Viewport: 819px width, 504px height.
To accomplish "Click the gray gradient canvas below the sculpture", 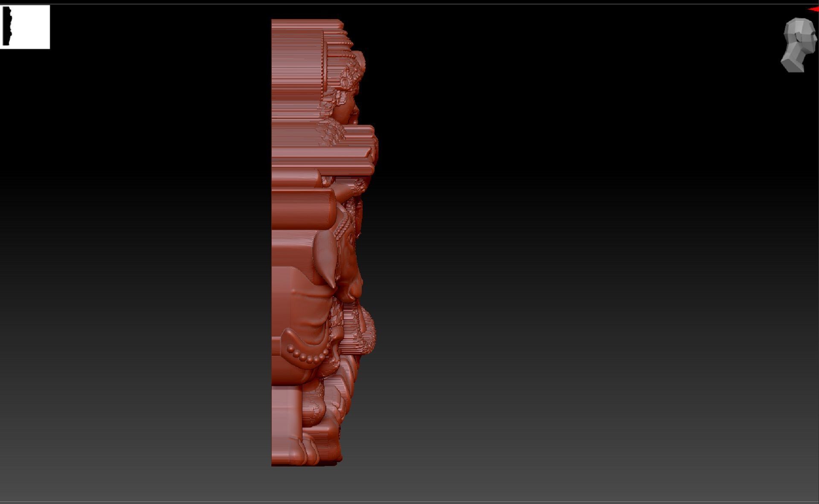I will (307, 484).
